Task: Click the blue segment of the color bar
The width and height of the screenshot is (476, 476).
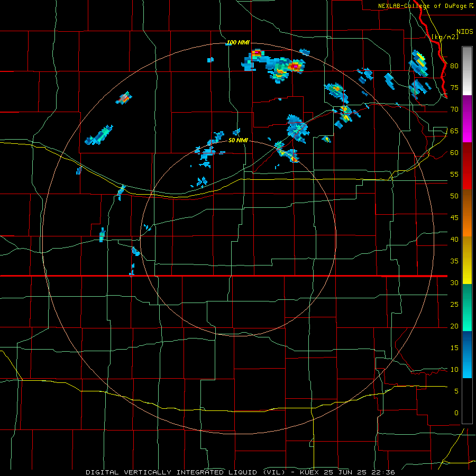Action: click(467, 354)
